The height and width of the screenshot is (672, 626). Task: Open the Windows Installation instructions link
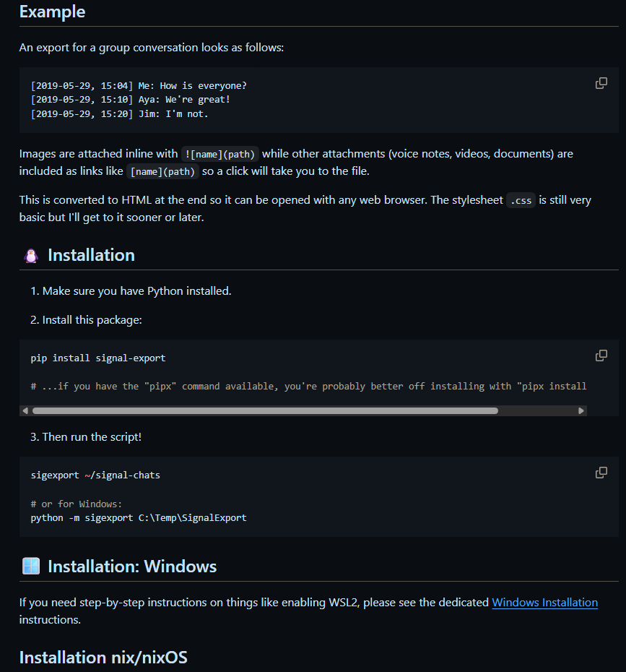pos(544,602)
